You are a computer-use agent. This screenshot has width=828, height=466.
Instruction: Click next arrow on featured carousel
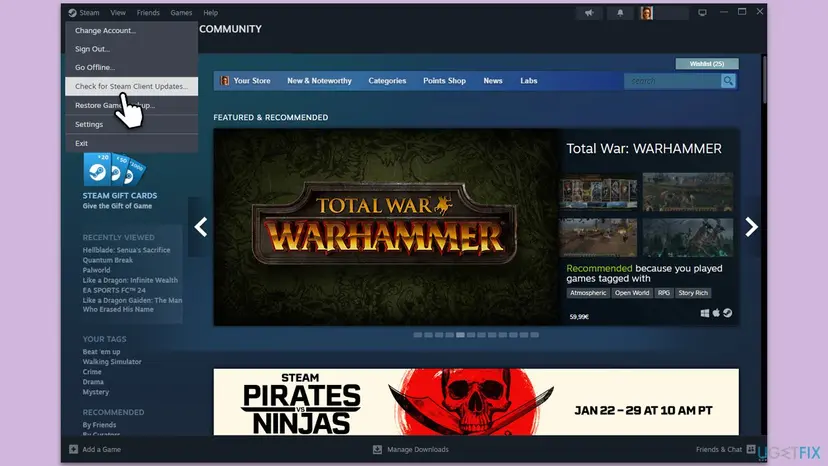click(x=751, y=227)
